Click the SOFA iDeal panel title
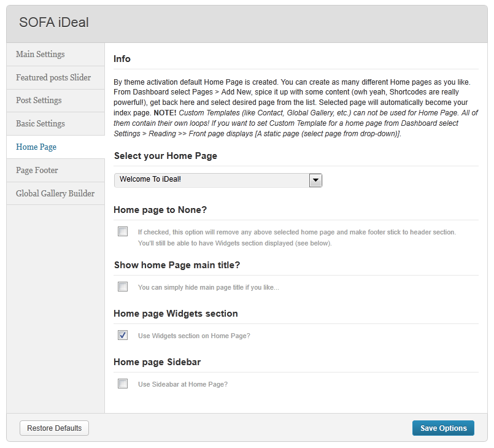494x448 pixels. tap(54, 23)
